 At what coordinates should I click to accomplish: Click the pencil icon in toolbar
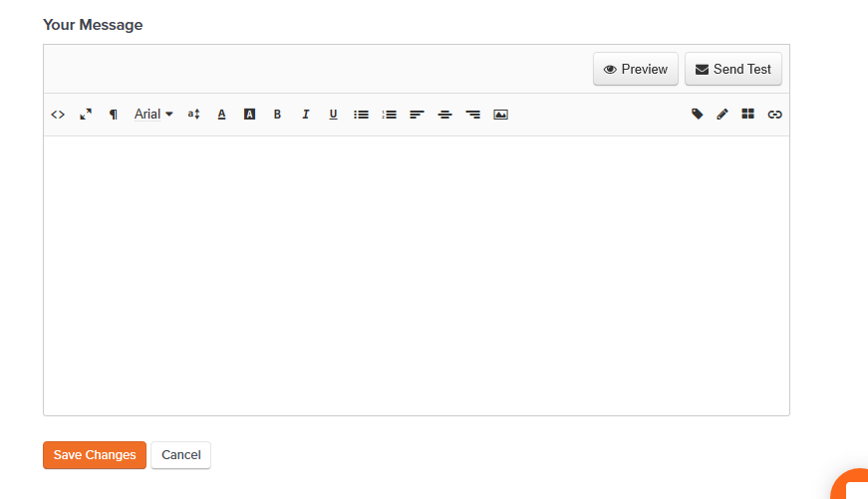click(722, 114)
